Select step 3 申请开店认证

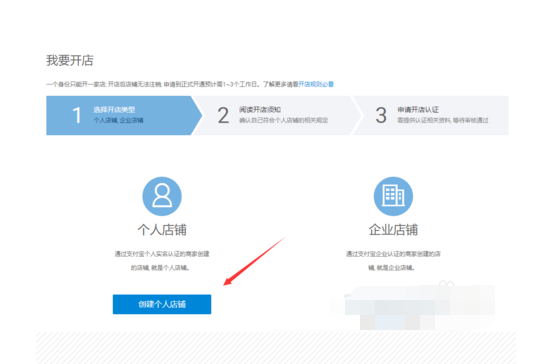click(x=431, y=115)
